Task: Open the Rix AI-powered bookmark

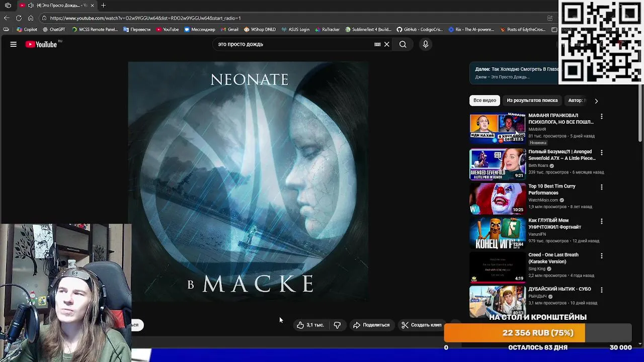Action: pos(472,30)
